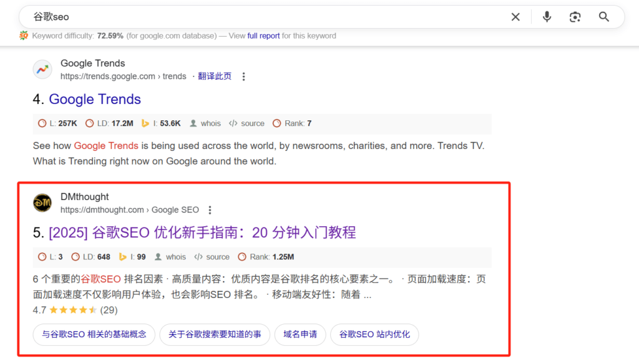Open the three-dot menu beside DMthought URL
This screenshot has width=639, height=364.
coord(210,210)
